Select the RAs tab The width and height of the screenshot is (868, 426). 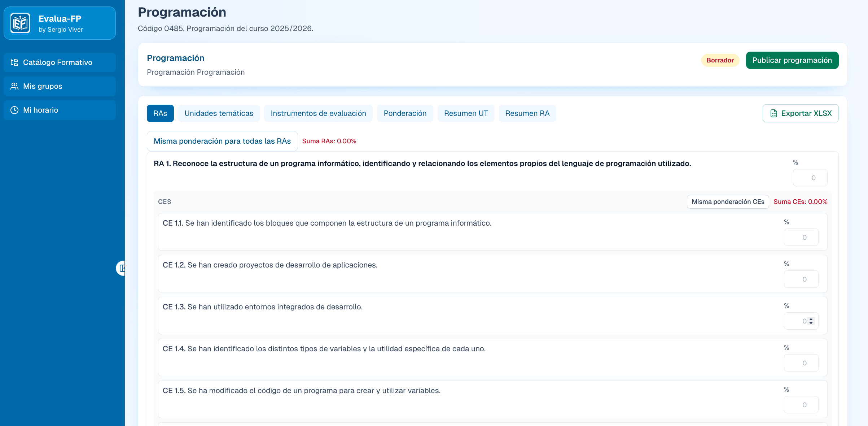(x=160, y=113)
